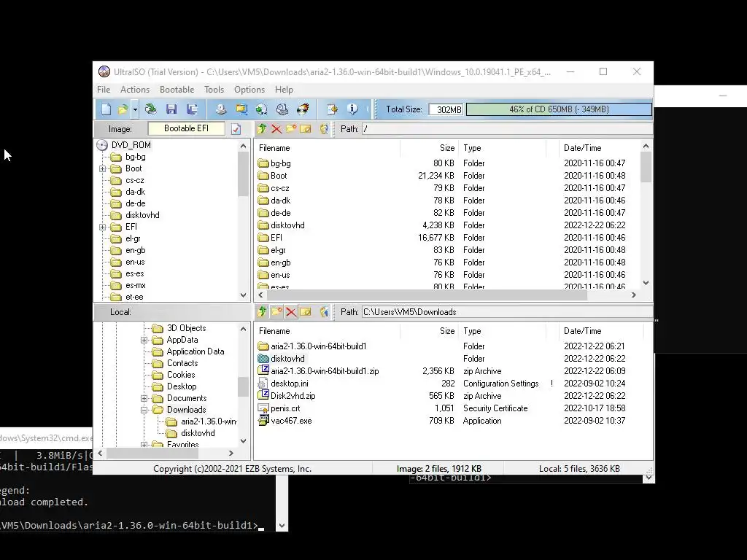Click the image pane Up folder icon
Viewport: 747px width, 560px height.
(262, 129)
